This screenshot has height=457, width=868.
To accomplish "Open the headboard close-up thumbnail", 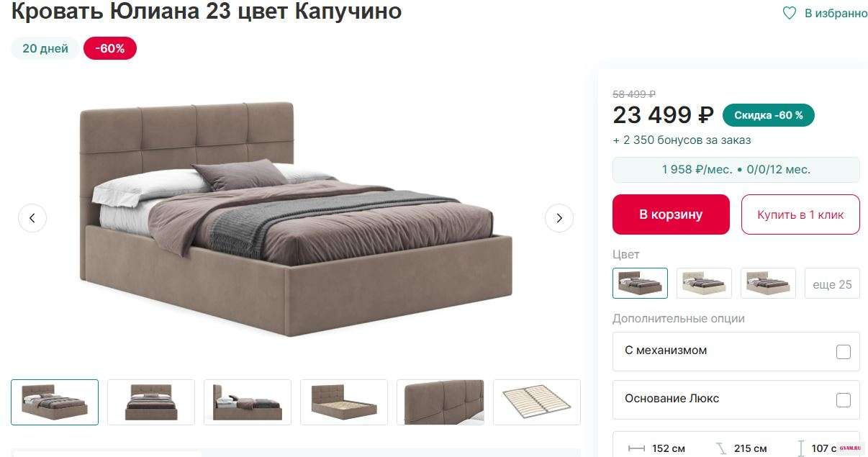I will coord(440,402).
